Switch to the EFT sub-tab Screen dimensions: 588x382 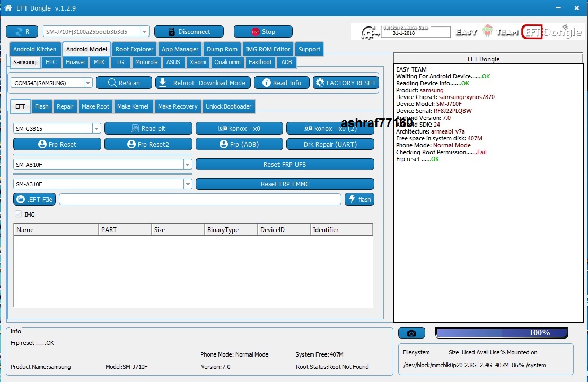click(20, 106)
